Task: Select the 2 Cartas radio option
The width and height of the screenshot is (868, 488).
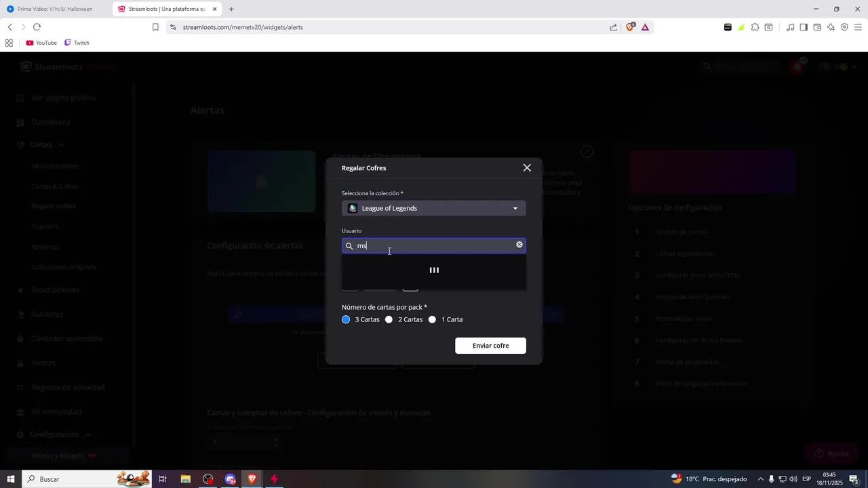Action: tap(389, 319)
